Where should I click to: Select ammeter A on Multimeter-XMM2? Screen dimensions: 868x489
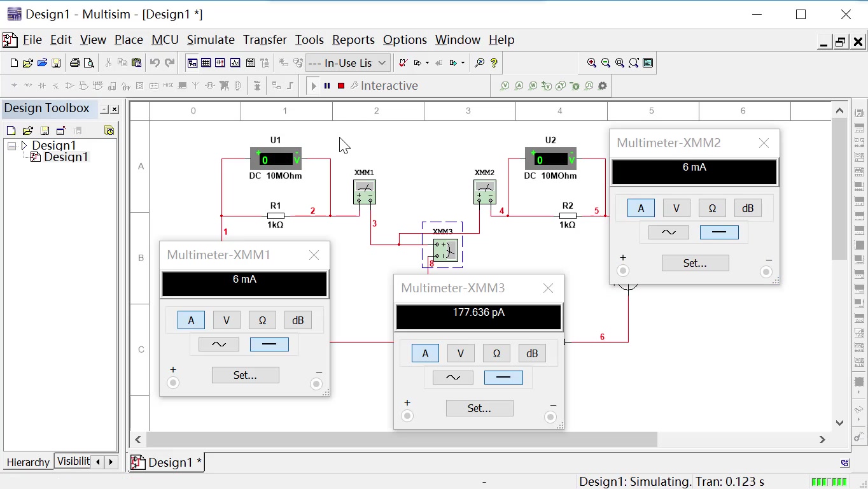coord(641,208)
